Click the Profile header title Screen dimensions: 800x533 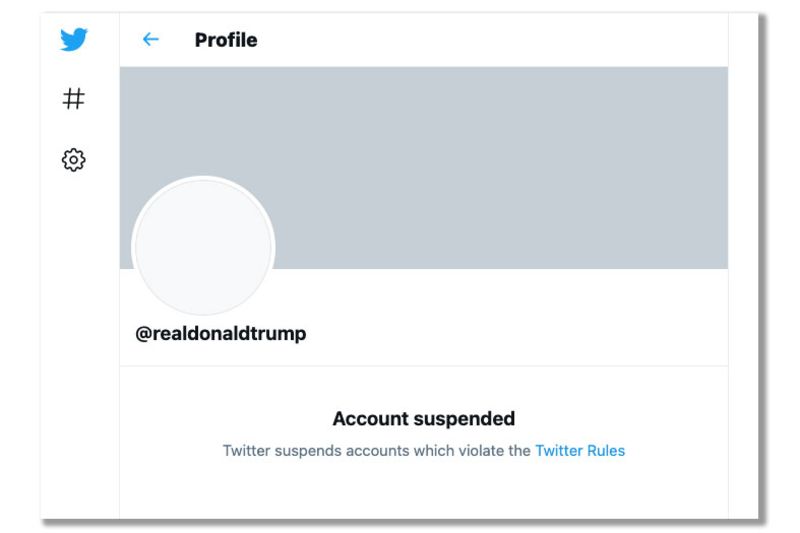(x=226, y=40)
